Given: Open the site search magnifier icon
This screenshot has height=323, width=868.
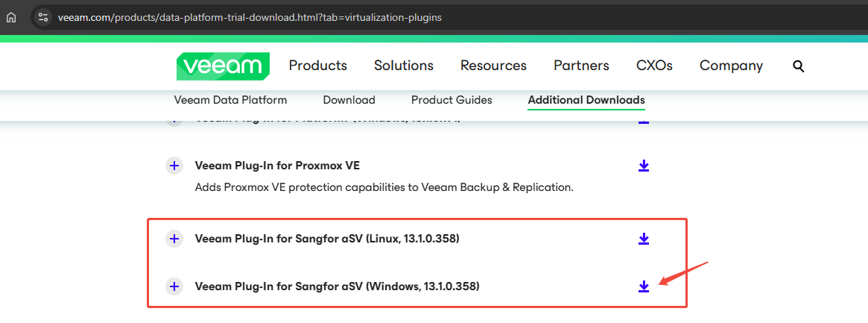Looking at the screenshot, I should pyautogui.click(x=798, y=66).
